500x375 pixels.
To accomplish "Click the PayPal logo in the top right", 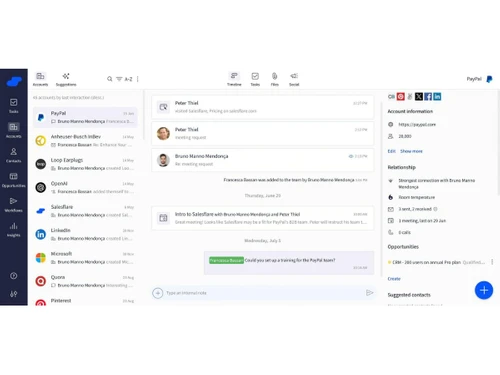I will (489, 79).
